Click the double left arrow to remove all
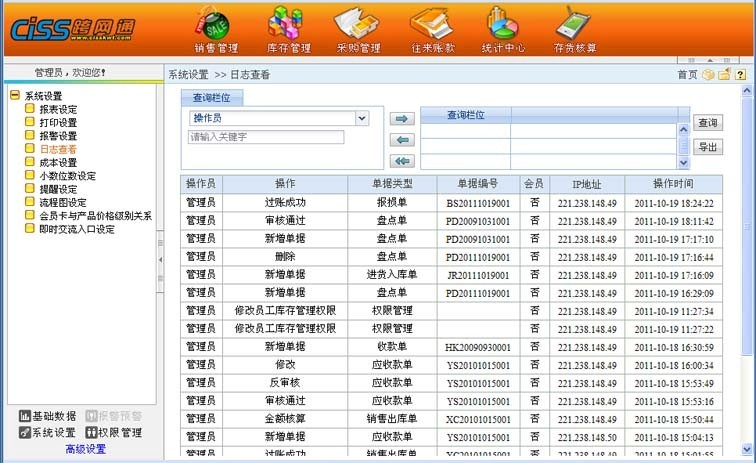This screenshot has height=463, width=756. click(x=402, y=161)
